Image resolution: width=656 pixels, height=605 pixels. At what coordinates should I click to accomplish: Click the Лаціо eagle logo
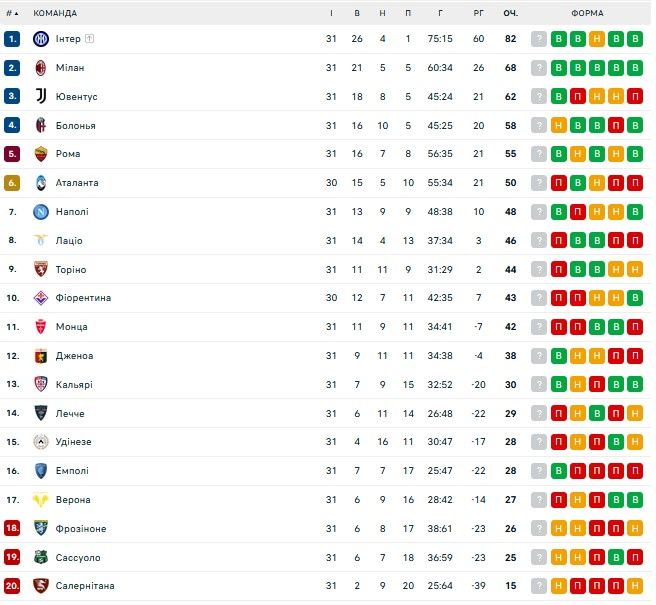click(x=41, y=241)
